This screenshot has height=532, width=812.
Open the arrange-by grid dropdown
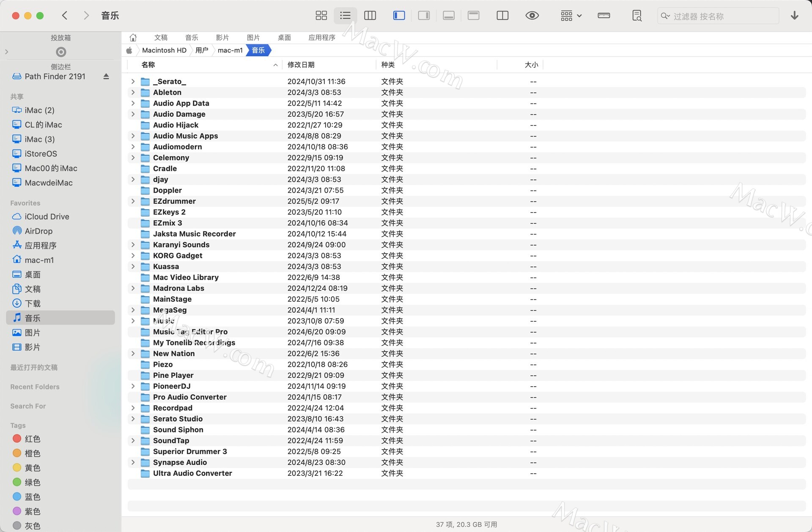pyautogui.click(x=571, y=16)
